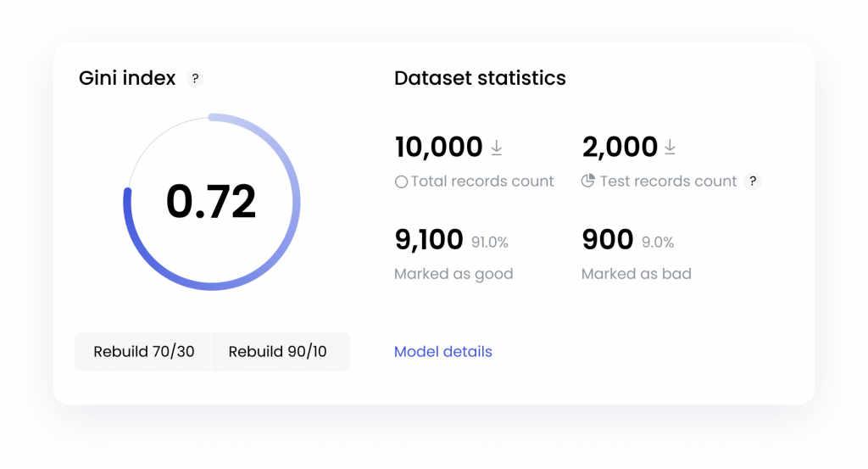Open the Test records count help icon

click(753, 181)
